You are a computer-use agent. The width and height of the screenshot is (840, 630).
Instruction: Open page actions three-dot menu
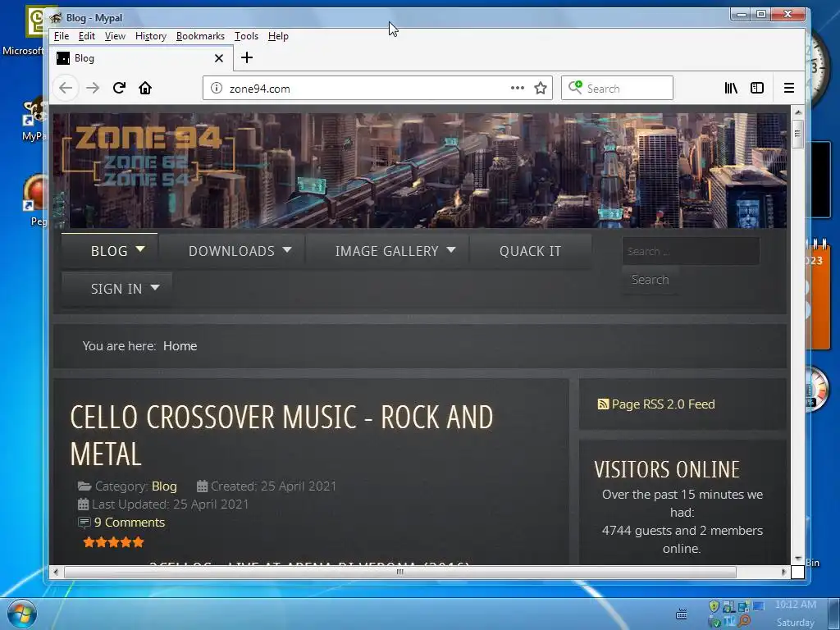click(517, 88)
